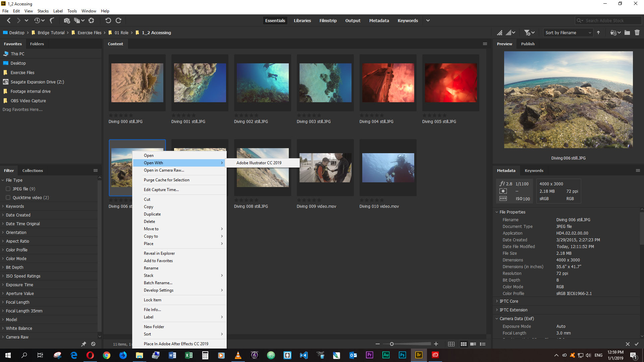
Task: Expand the Keywords filter section
Action: click(15, 206)
